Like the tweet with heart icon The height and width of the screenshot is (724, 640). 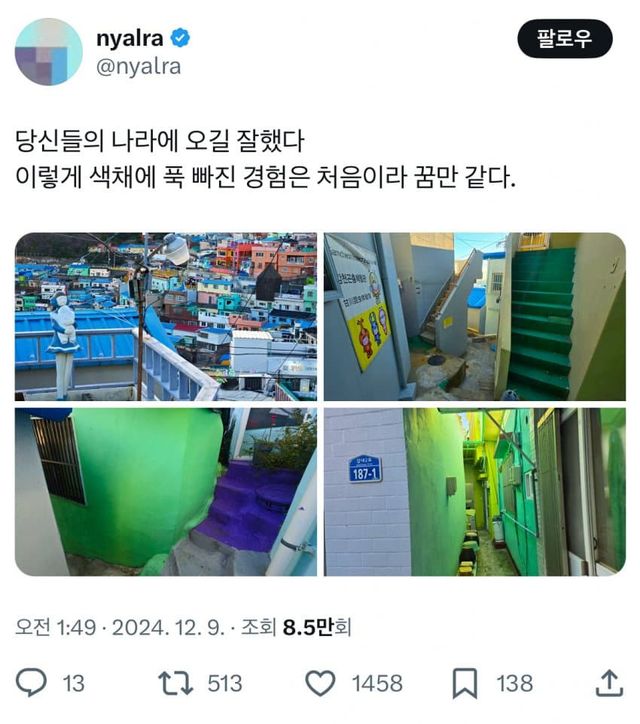click(x=320, y=683)
